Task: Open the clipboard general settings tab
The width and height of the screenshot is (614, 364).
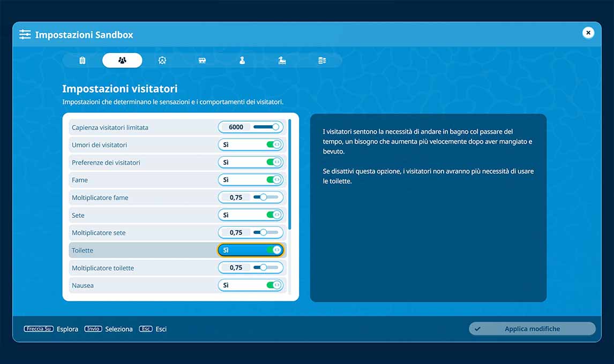Action: click(x=82, y=60)
